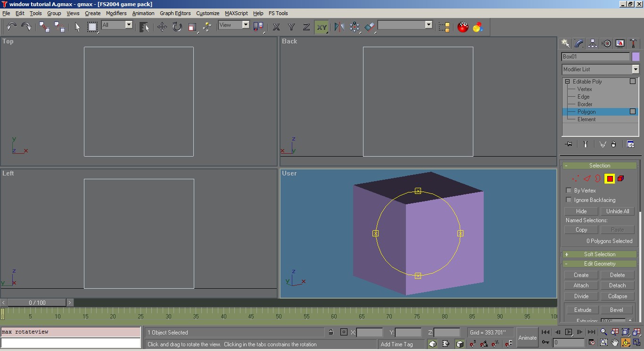Expand the Soft Selection rollout
The width and height of the screenshot is (644, 351).
point(599,254)
